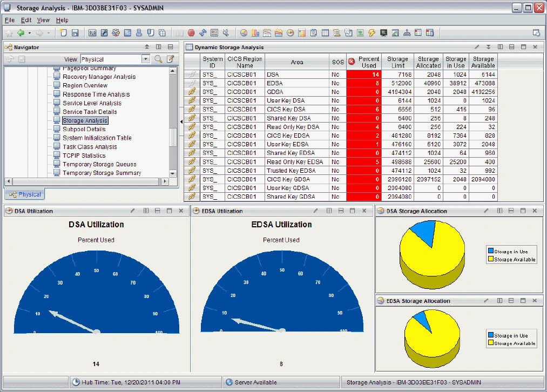
Task: Click the Percent Used column header
Action: 369,62
